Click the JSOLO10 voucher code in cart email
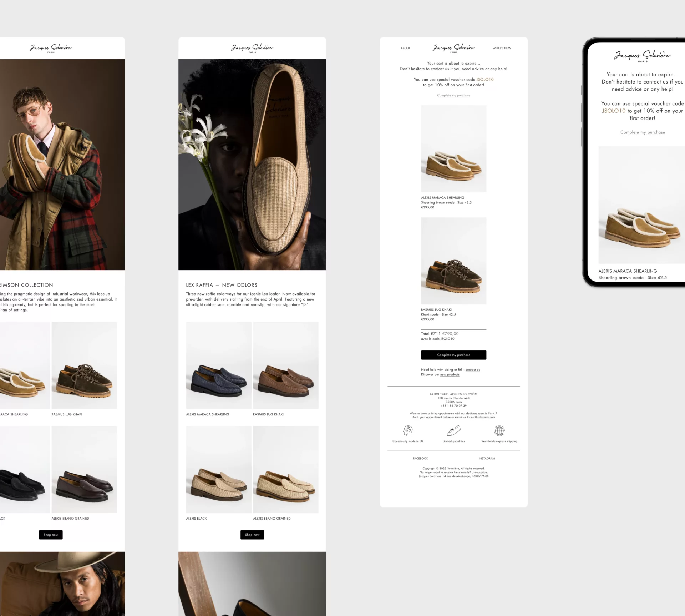This screenshot has width=685, height=616. click(x=485, y=80)
